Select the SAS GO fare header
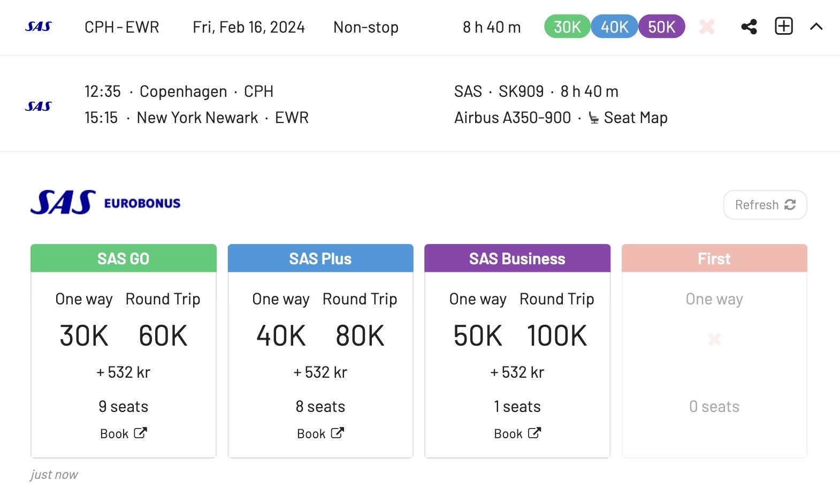 coord(124,258)
